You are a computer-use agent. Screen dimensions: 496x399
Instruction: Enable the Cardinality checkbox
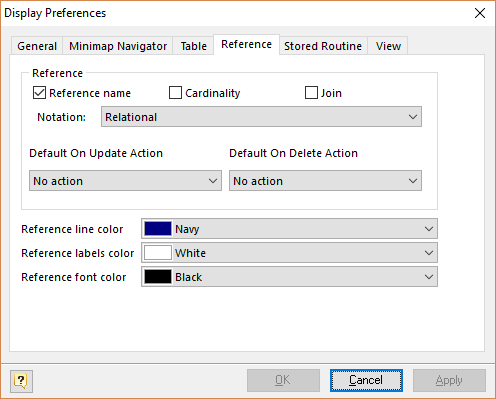click(x=175, y=93)
